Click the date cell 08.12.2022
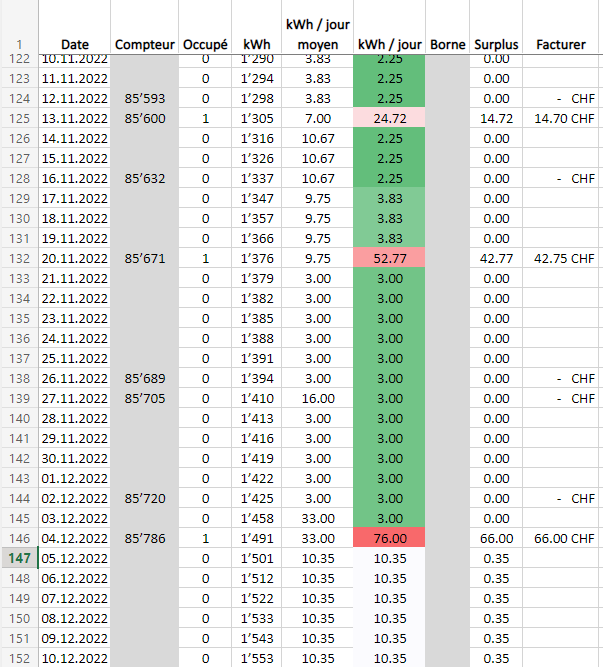The height and width of the screenshot is (667, 603). (74, 618)
